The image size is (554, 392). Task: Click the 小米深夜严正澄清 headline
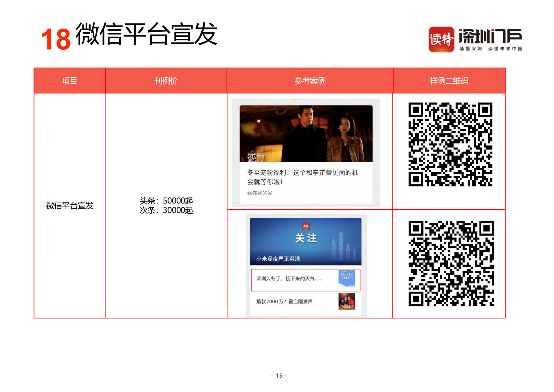278,259
